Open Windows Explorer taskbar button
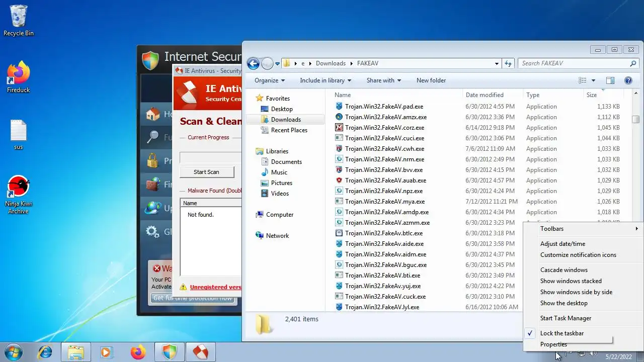Viewport: 644px width, 362px height. 76,352
